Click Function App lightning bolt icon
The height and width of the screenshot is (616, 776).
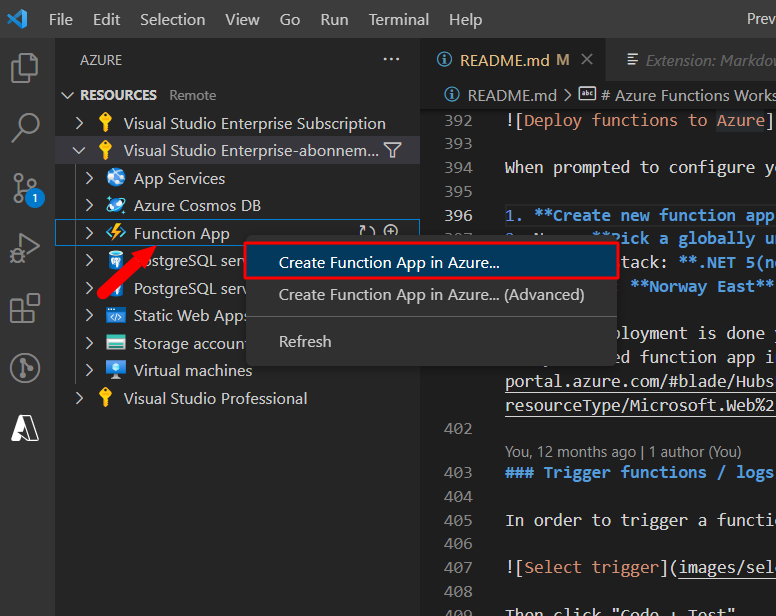click(116, 233)
